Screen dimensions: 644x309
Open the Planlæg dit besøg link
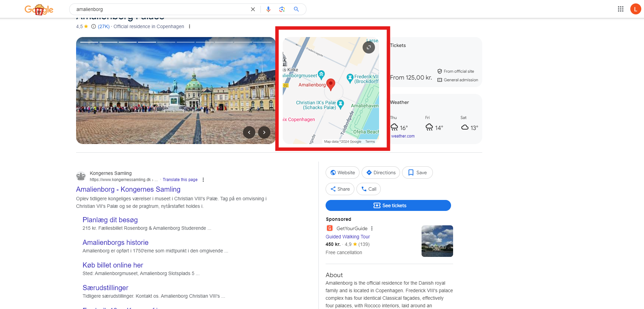point(110,220)
